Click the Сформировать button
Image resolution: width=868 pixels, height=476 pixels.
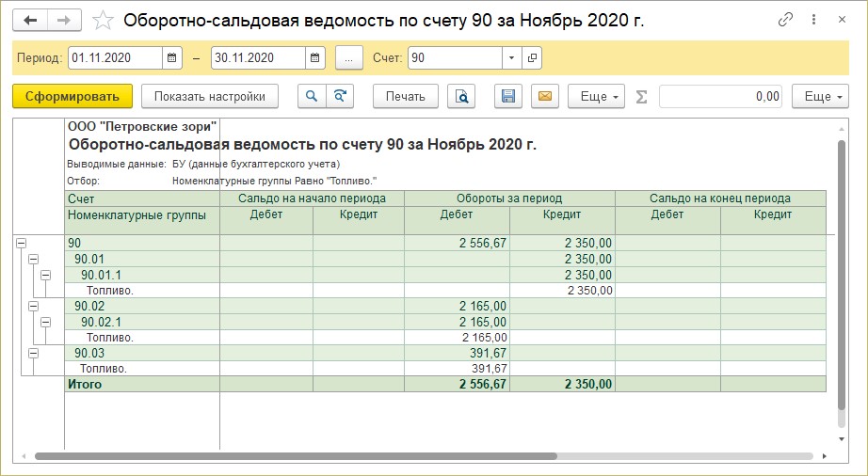72,96
